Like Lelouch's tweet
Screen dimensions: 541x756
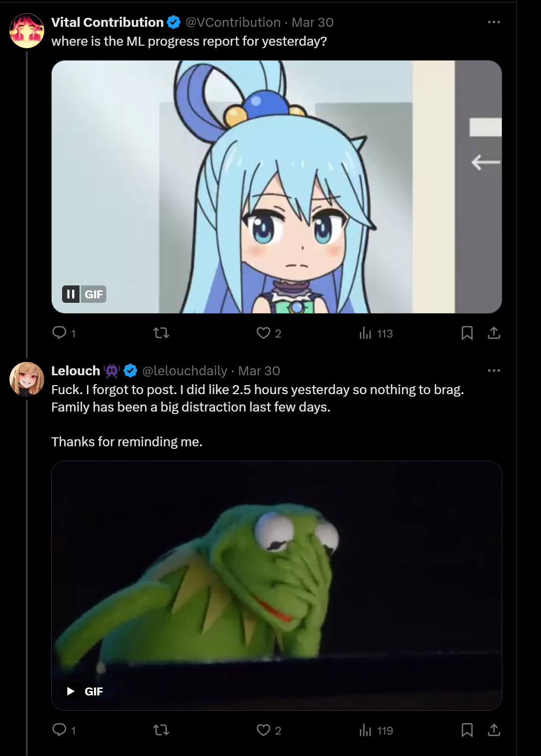point(264,730)
